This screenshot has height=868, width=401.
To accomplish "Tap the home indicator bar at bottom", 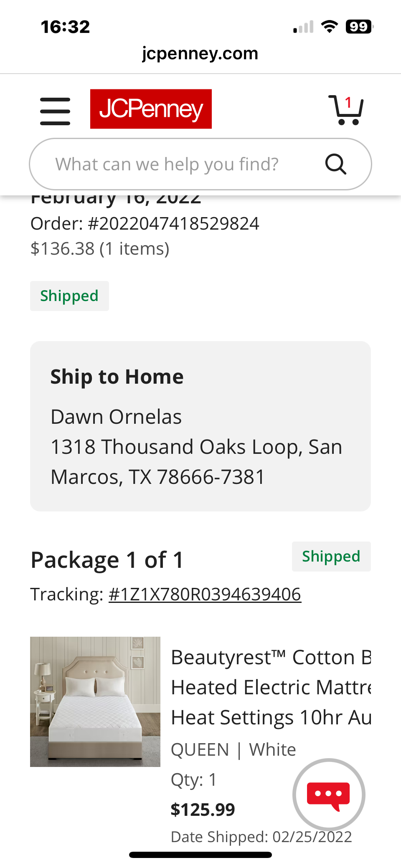I will pos(200,855).
